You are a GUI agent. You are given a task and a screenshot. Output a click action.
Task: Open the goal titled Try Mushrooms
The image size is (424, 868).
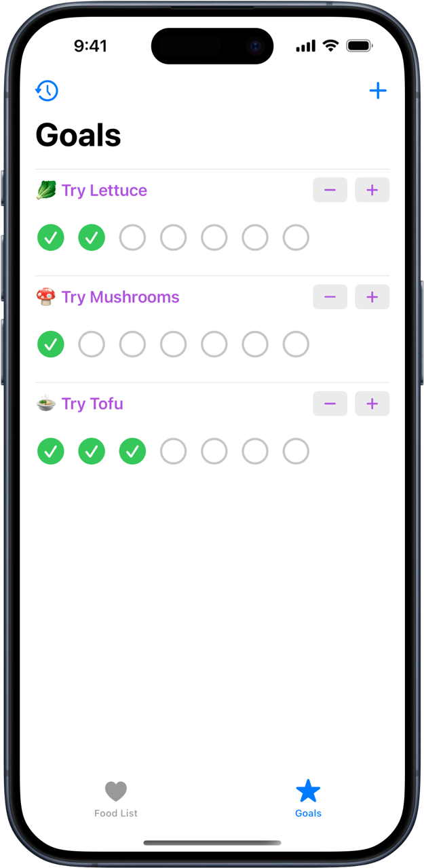(120, 296)
